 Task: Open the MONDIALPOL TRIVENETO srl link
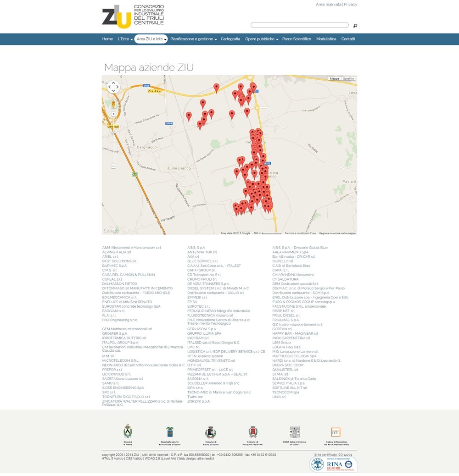pos(211,360)
